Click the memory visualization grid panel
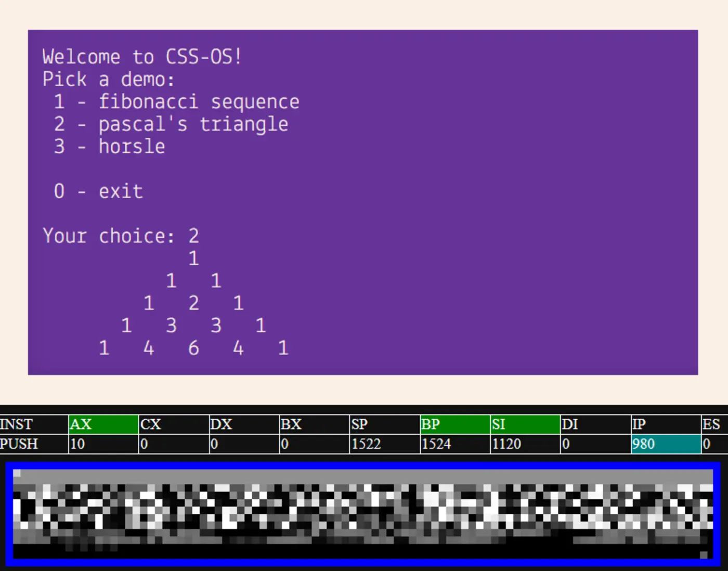The height and width of the screenshot is (571, 728). 364,515
